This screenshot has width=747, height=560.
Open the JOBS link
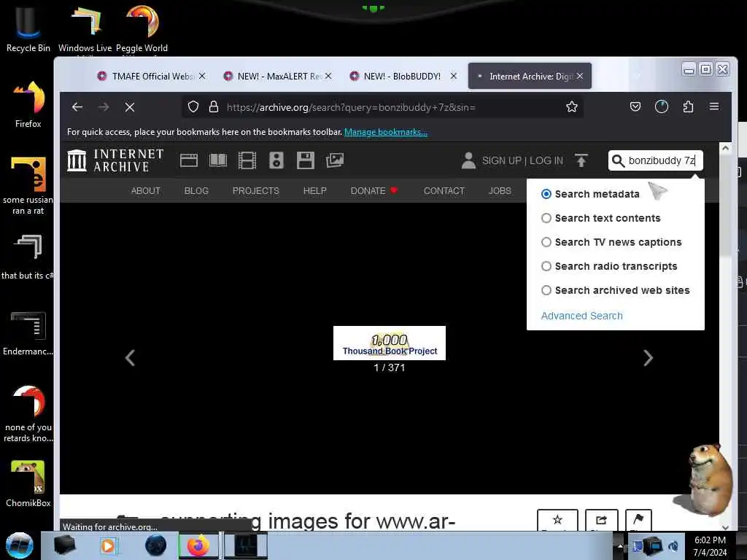click(500, 190)
